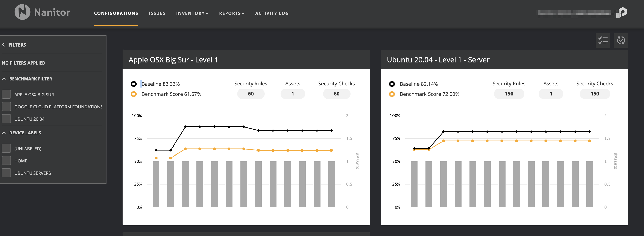Enable the UBUNTU 20.04 benchmark filter
Screen dimensions: 644x236
(6, 119)
